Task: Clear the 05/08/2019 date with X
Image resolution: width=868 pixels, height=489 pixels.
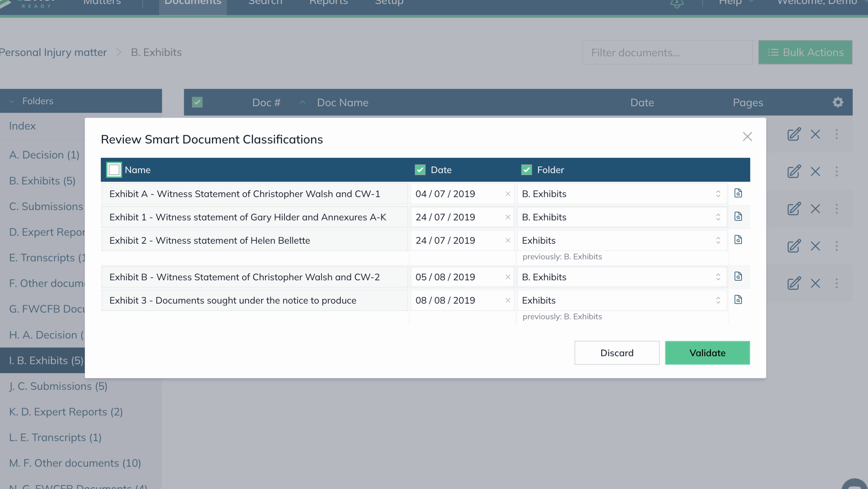Action: point(508,277)
